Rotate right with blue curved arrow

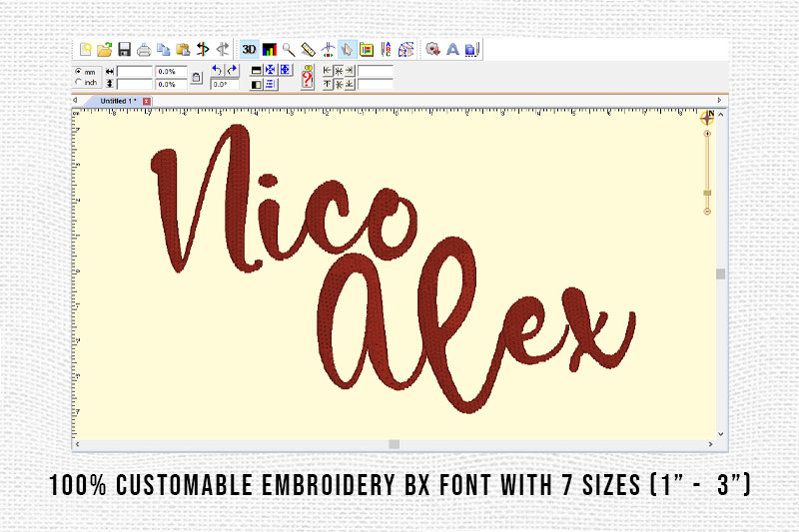point(232,70)
